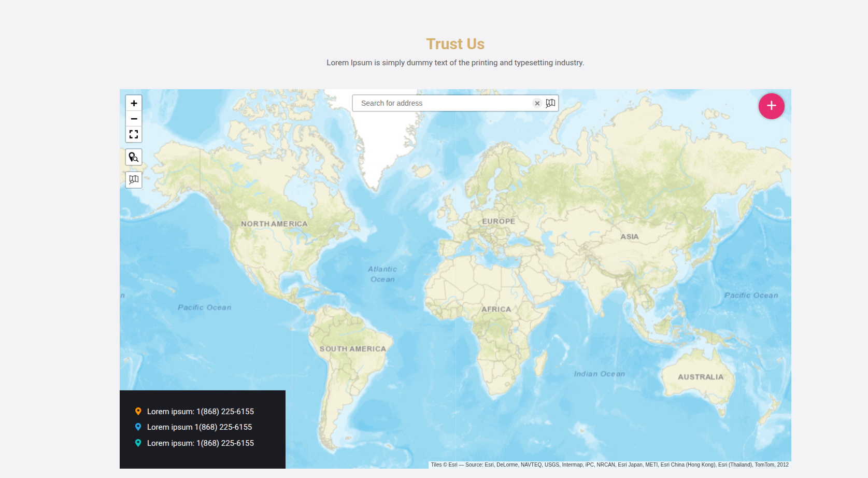
Task: Click the marker search icon in left toolbar
Action: (134, 157)
